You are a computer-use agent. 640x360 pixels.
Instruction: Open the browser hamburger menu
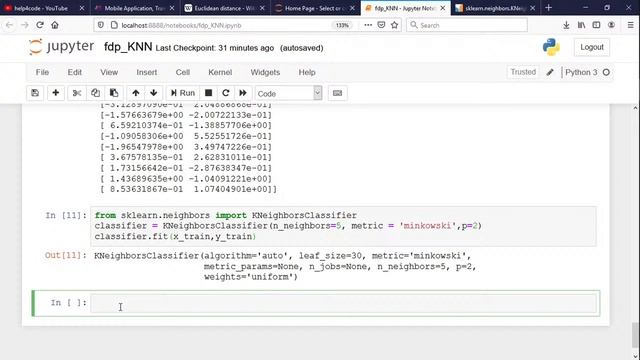[x=630, y=25]
